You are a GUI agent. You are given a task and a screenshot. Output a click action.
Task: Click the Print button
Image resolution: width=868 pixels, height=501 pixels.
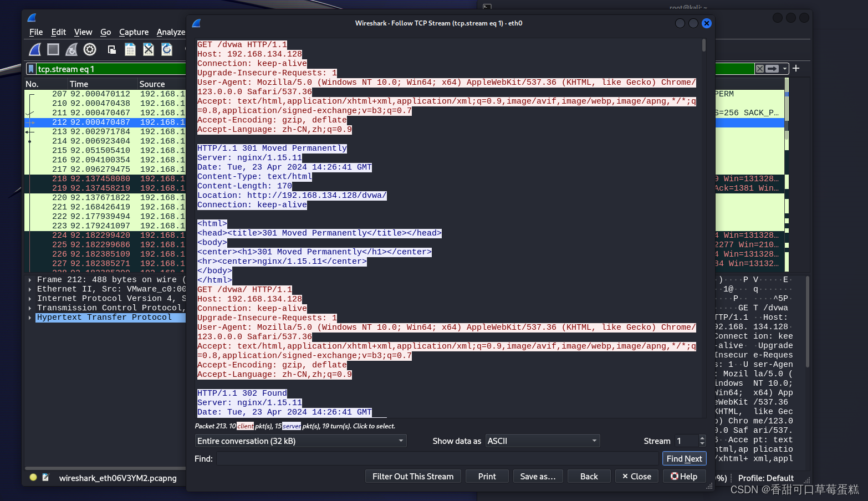click(x=487, y=476)
